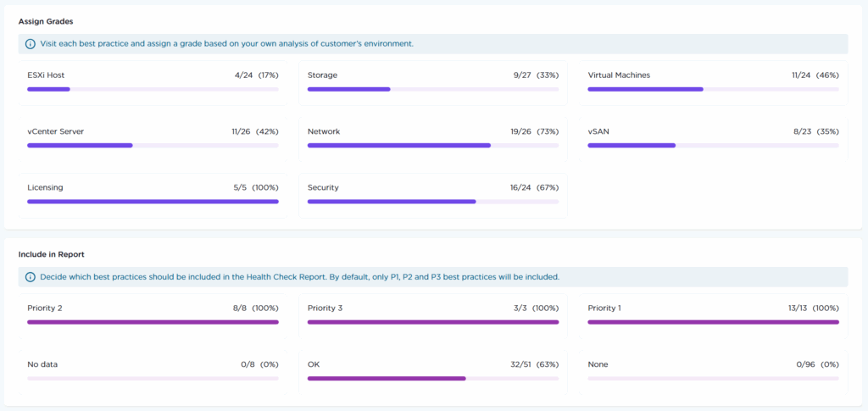Viewport: 868px width, 411px height.
Task: Click the Include in Report heading
Action: 51,254
